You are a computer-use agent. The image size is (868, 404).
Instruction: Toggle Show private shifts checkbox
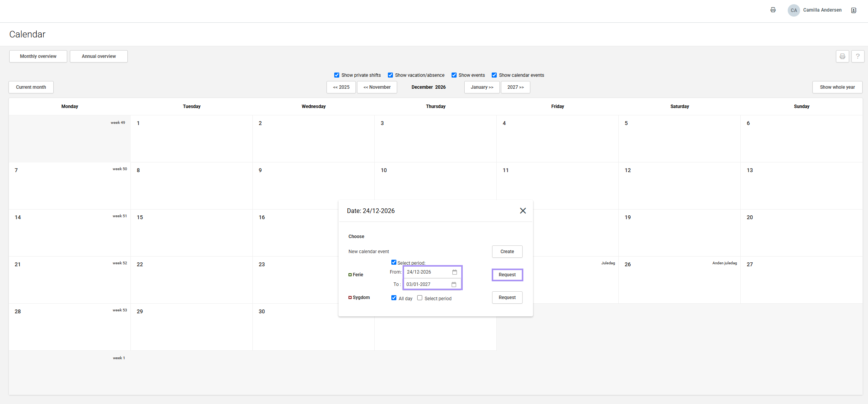pyautogui.click(x=337, y=75)
